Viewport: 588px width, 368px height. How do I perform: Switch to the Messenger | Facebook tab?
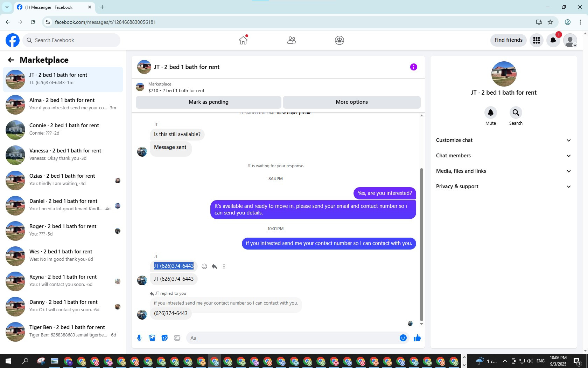(x=54, y=7)
